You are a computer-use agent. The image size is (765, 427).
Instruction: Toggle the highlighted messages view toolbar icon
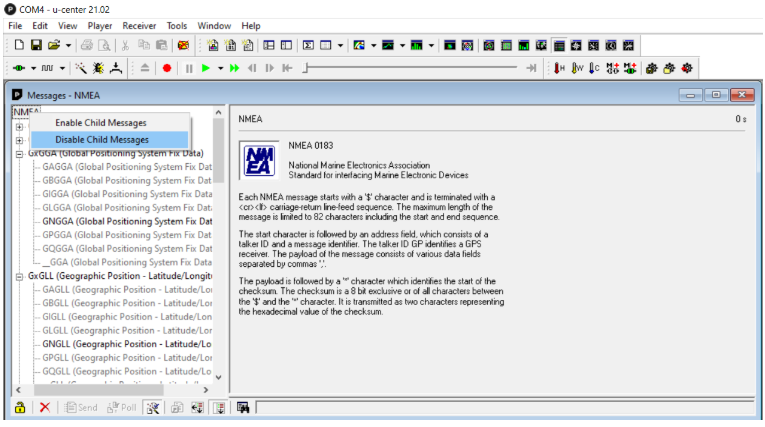coord(559,45)
